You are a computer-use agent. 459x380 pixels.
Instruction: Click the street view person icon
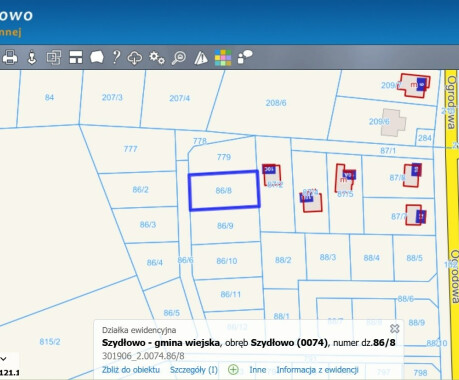(x=32, y=57)
